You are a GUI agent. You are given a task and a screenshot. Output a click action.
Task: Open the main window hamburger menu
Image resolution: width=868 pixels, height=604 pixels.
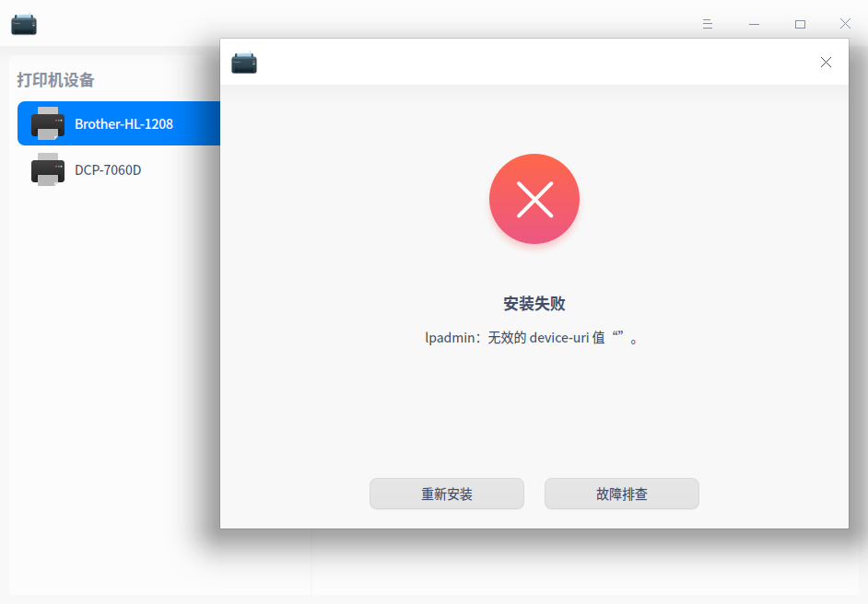[708, 24]
